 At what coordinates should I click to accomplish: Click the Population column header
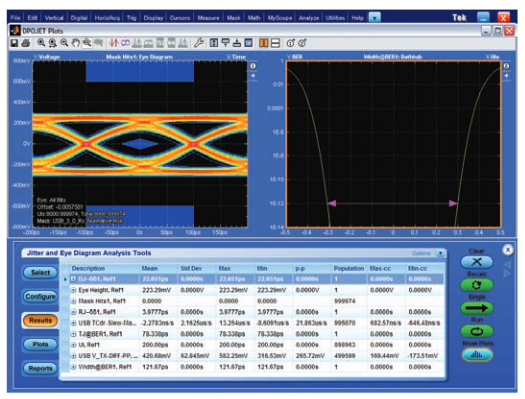click(349, 268)
